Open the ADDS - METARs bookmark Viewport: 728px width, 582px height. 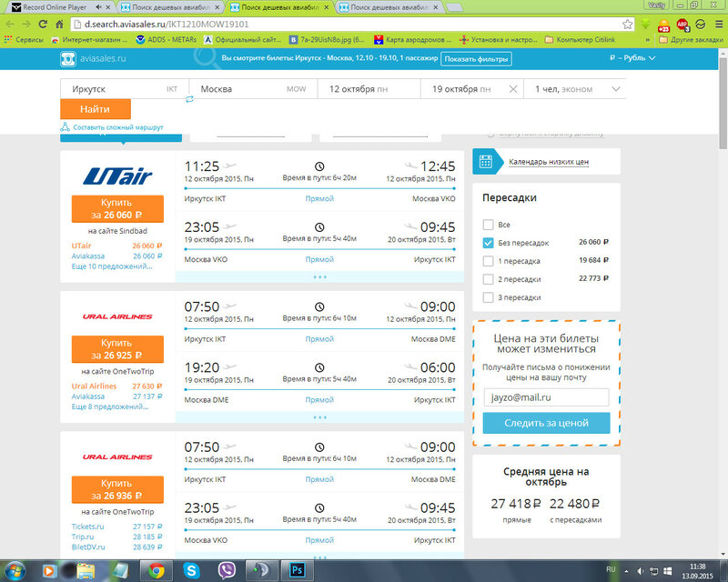tap(167, 40)
